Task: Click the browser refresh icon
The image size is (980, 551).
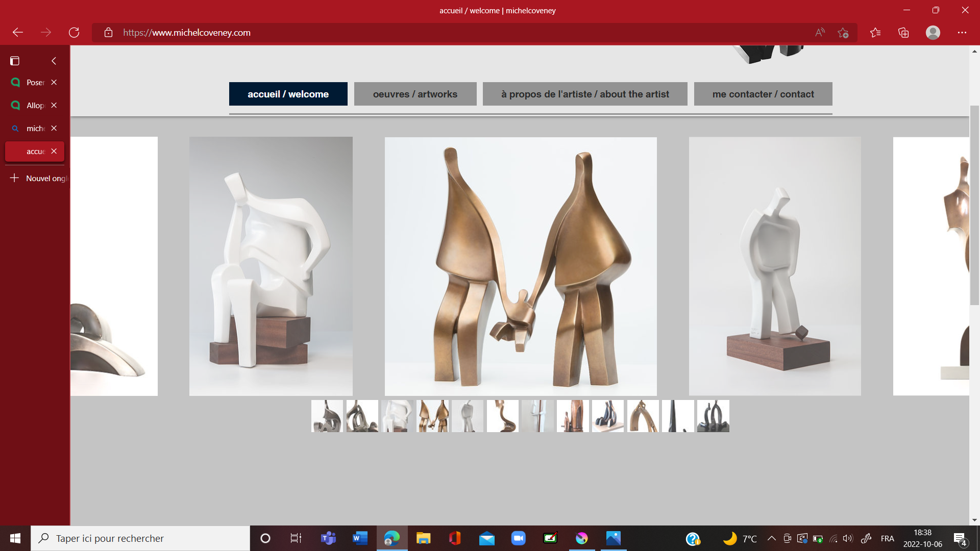Action: [74, 33]
